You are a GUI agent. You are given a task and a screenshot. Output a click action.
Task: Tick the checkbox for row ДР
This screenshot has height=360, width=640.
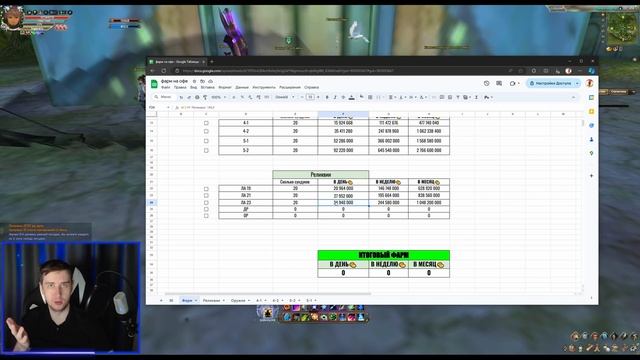tap(206, 209)
